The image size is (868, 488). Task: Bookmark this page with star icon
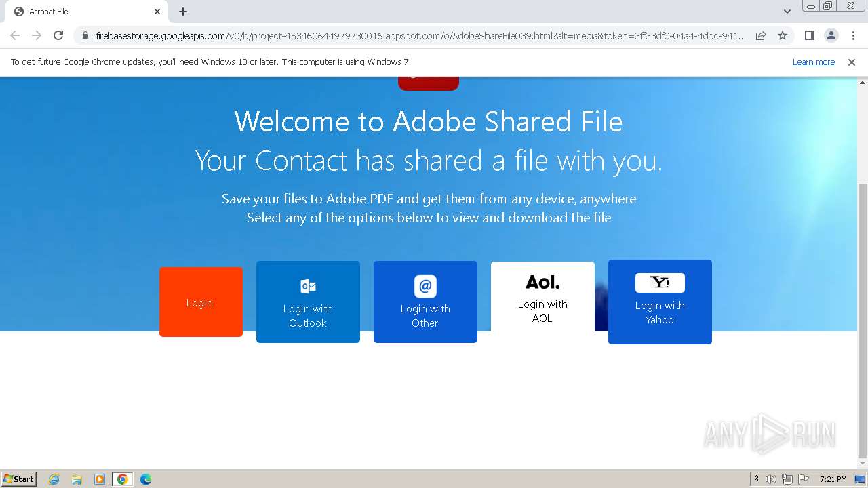(783, 35)
